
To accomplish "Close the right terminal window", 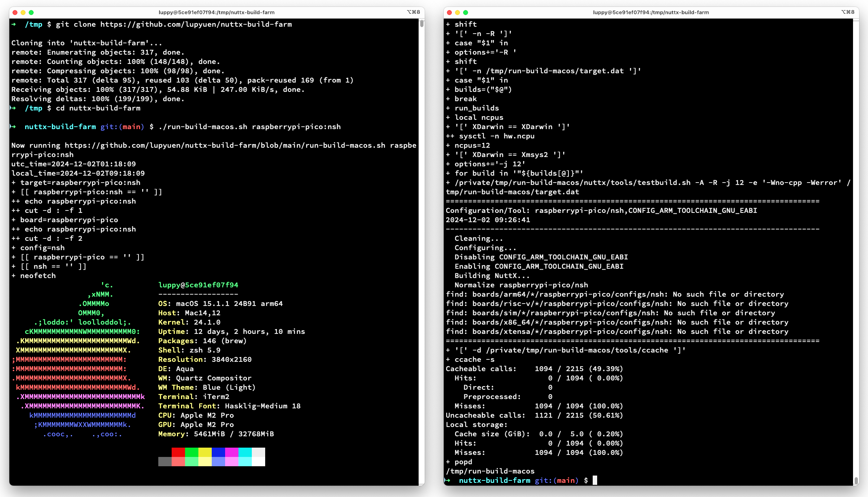I will coord(449,13).
